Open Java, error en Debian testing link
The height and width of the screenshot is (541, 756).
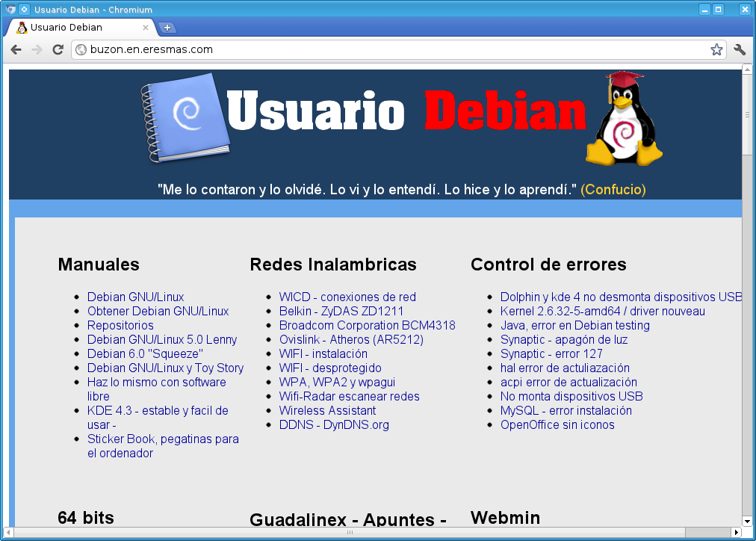[x=575, y=326]
